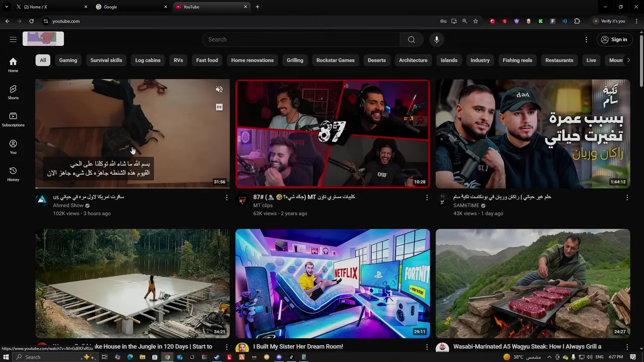Open the 87 MT clips video thumbnail

coord(333,134)
